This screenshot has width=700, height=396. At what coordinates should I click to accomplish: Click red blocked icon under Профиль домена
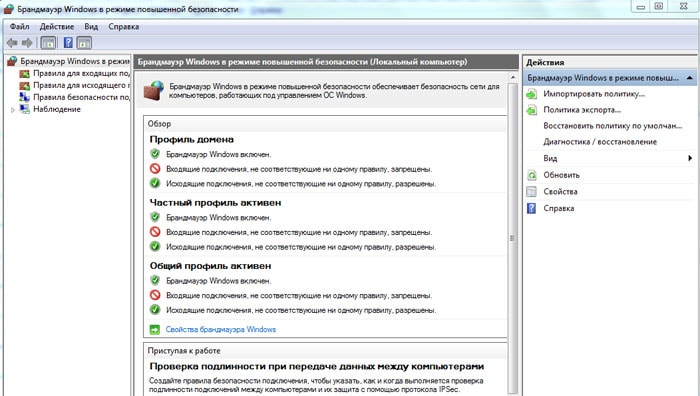click(155, 169)
